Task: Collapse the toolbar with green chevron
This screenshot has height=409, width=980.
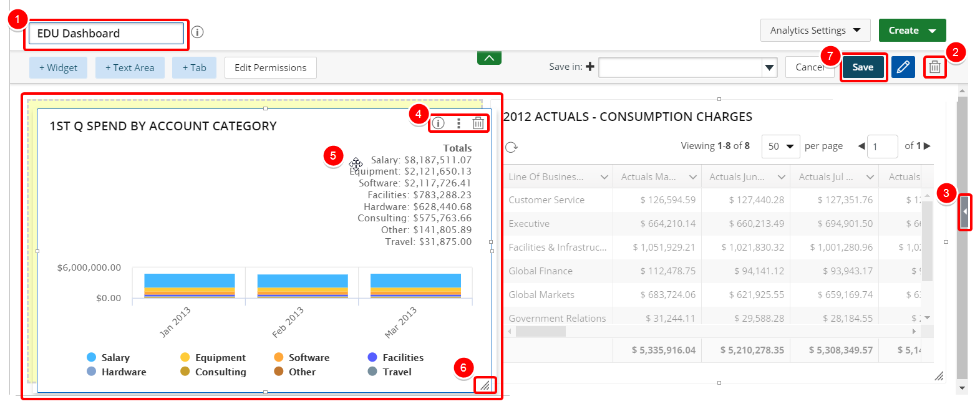Action: click(489, 58)
